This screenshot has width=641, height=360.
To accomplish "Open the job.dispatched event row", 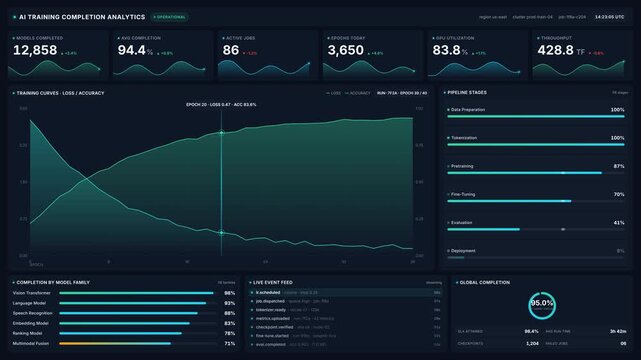I will click(345, 301).
